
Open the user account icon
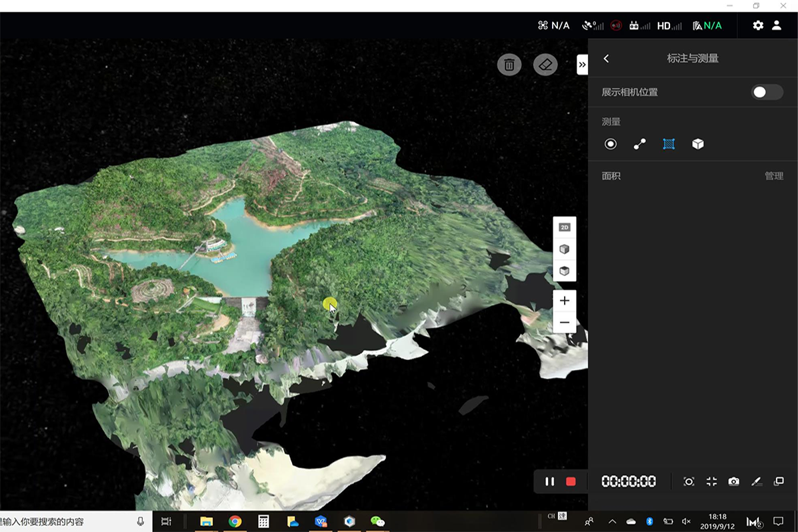(777, 25)
